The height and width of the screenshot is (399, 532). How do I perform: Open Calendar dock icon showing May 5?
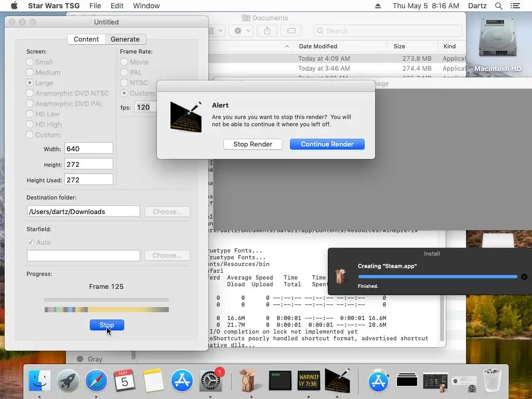pos(124,381)
